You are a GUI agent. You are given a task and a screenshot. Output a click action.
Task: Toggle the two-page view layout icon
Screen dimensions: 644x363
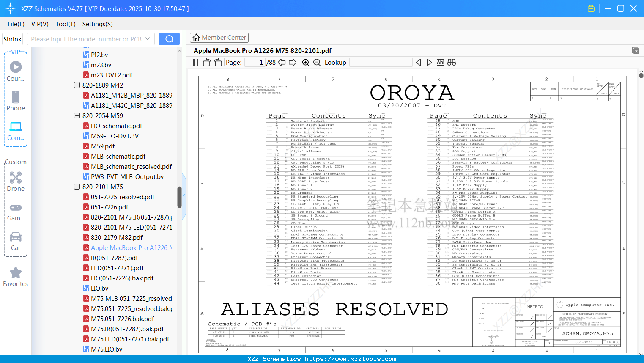click(x=194, y=63)
